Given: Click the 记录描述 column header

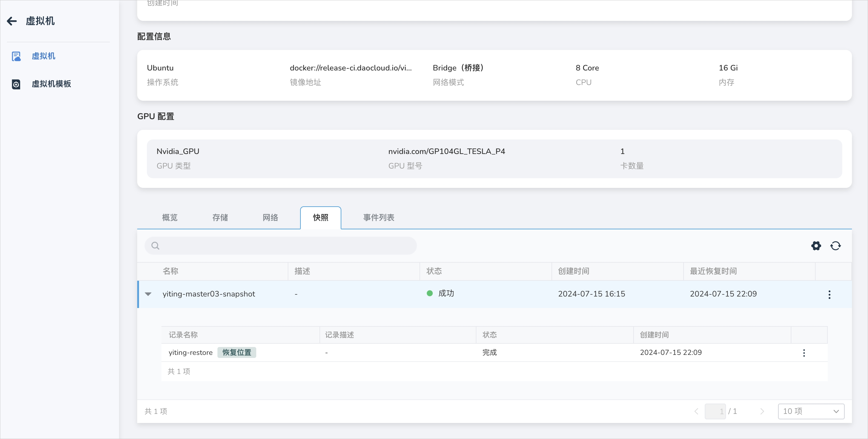Looking at the screenshot, I should click(x=339, y=335).
